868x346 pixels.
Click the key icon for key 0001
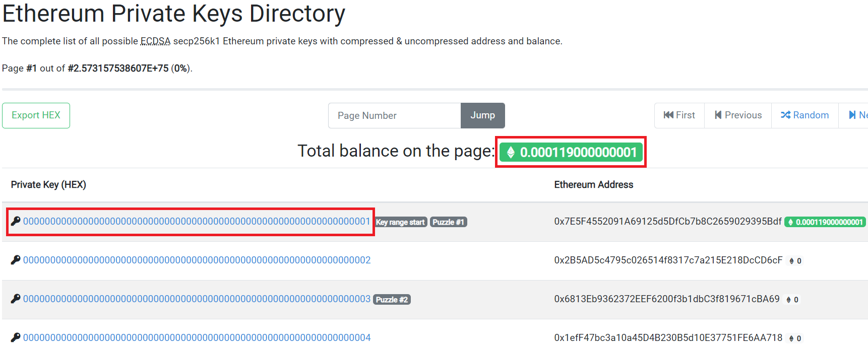click(x=16, y=221)
